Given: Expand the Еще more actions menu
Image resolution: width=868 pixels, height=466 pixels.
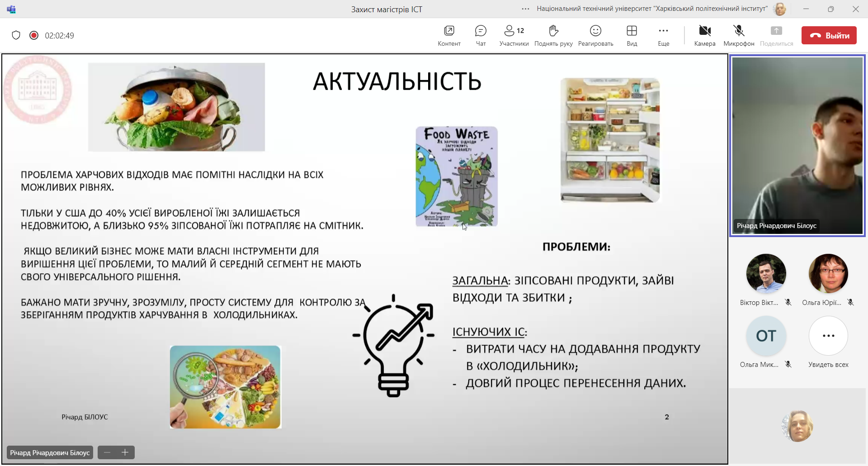Looking at the screenshot, I should [x=663, y=35].
